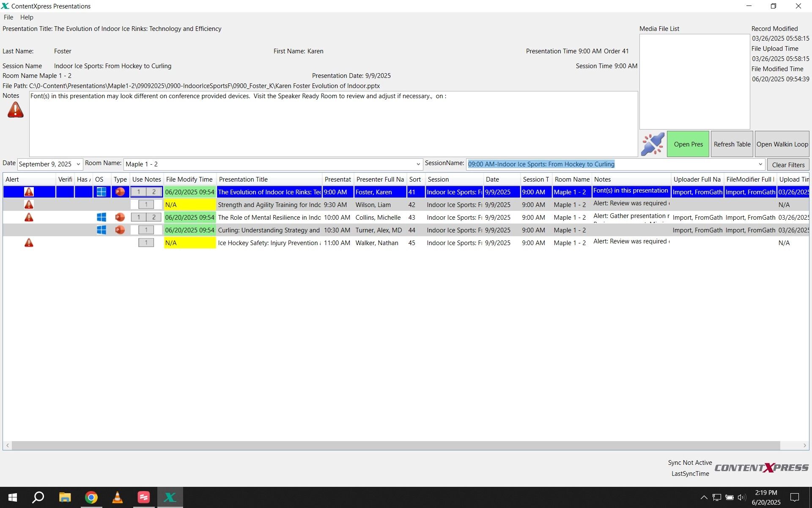812x508 pixels.
Task: Open VLC media player from taskbar
Action: (117, 497)
